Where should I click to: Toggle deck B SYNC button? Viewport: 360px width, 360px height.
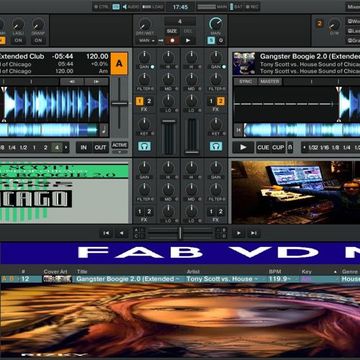246,81
